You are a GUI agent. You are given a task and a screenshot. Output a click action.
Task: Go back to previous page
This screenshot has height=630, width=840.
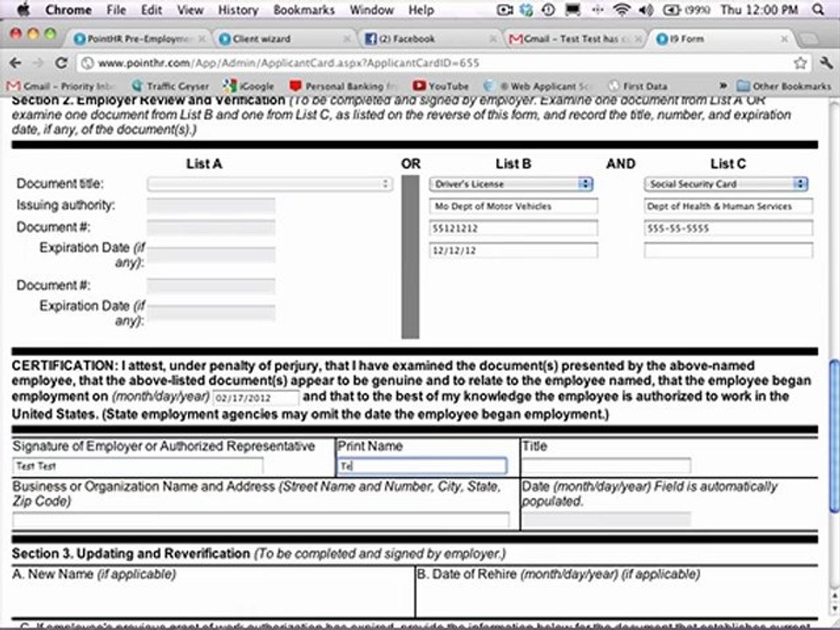click(x=16, y=63)
